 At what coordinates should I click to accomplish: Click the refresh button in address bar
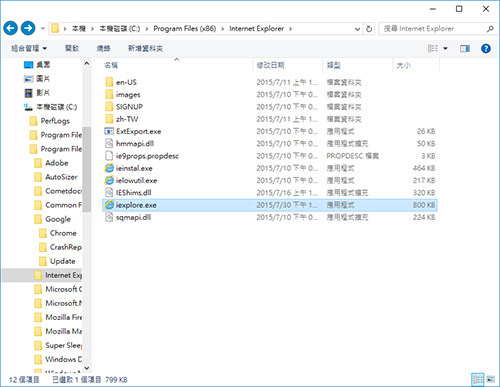[369, 29]
